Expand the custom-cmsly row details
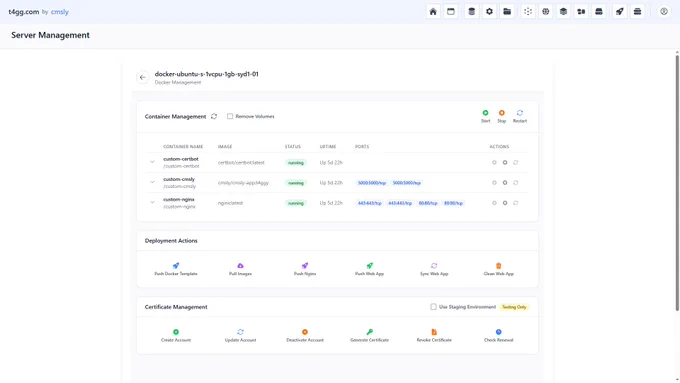The width and height of the screenshot is (680, 383). click(152, 182)
